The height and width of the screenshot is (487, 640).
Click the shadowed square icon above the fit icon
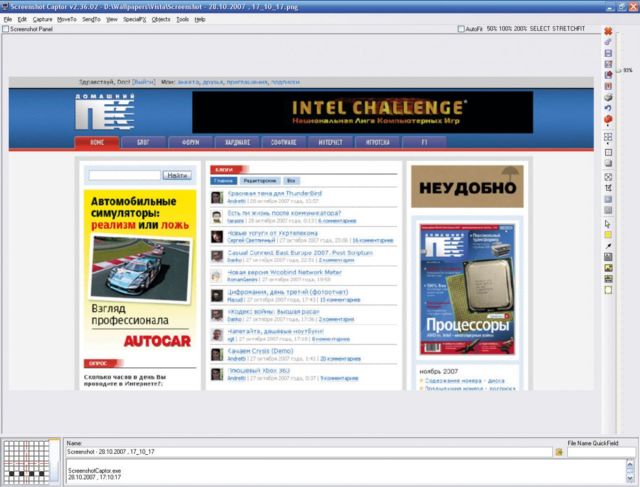(608, 163)
